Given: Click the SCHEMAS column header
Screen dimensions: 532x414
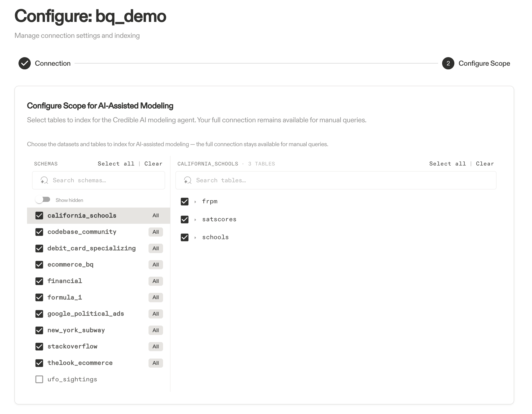Looking at the screenshot, I should (46, 164).
